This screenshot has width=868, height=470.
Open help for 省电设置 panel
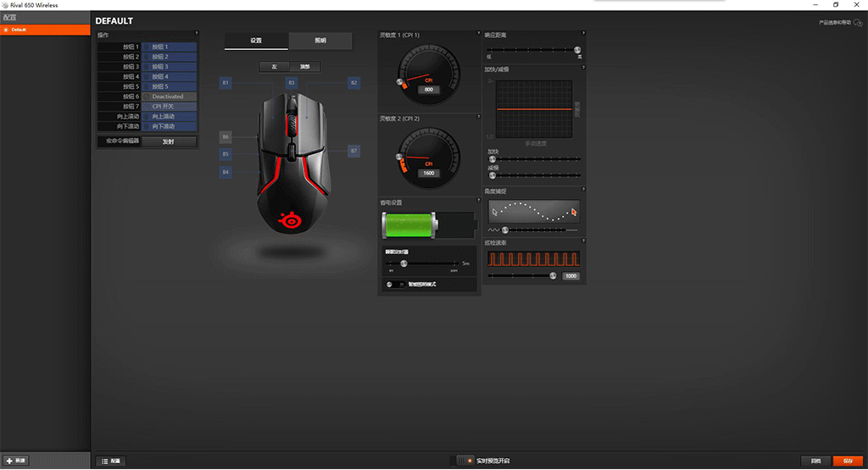tap(478, 200)
